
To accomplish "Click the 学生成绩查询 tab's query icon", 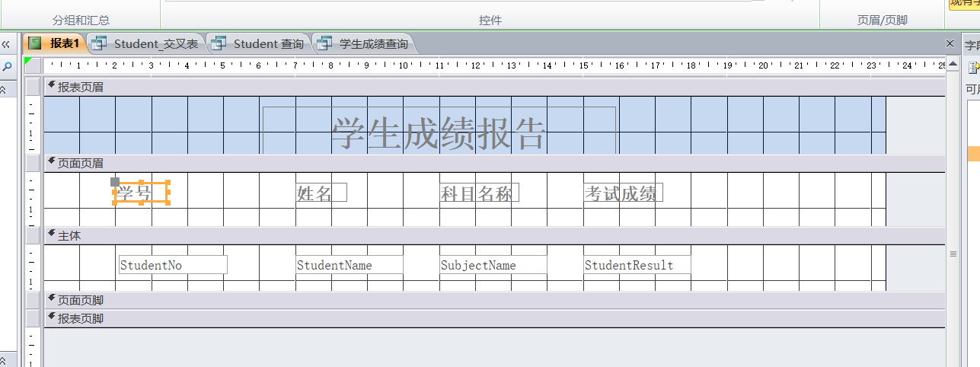I will pos(325,43).
